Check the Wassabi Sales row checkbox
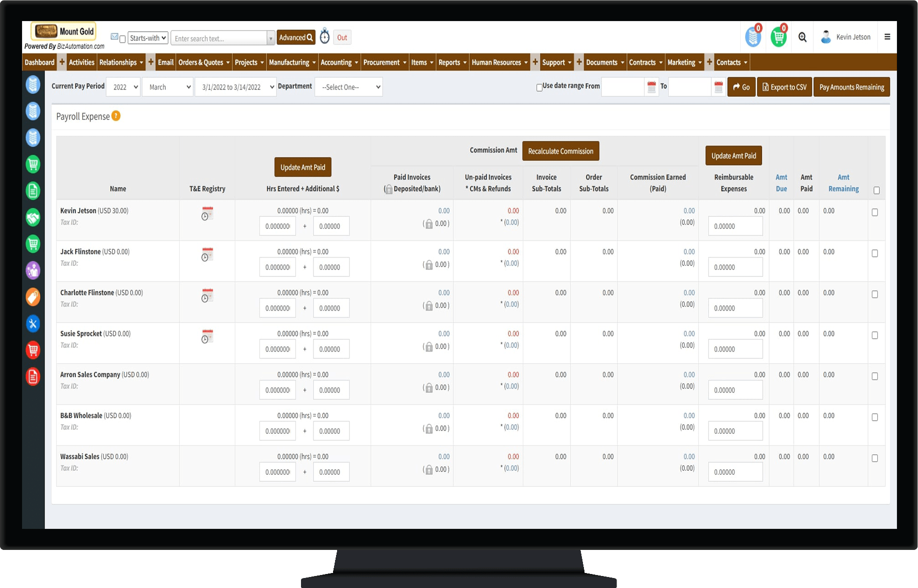 click(x=875, y=458)
